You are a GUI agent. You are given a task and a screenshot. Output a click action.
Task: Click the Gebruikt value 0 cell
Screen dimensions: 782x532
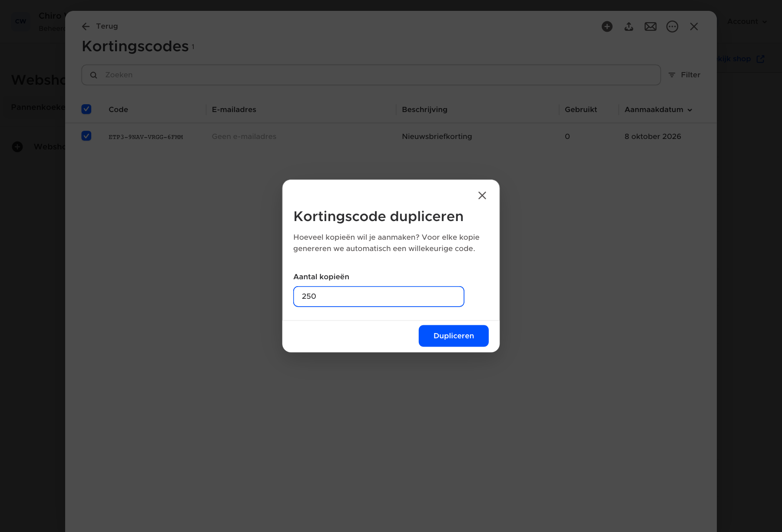pyautogui.click(x=567, y=136)
